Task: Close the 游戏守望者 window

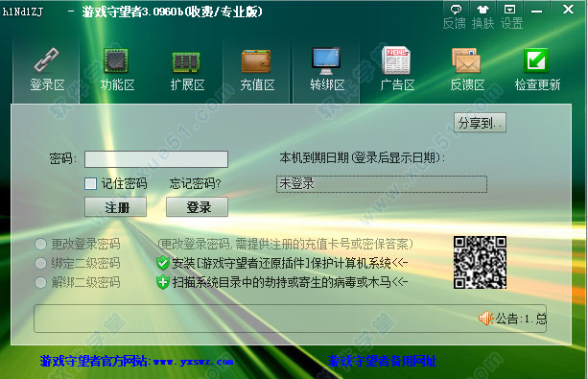Action: click(x=568, y=10)
